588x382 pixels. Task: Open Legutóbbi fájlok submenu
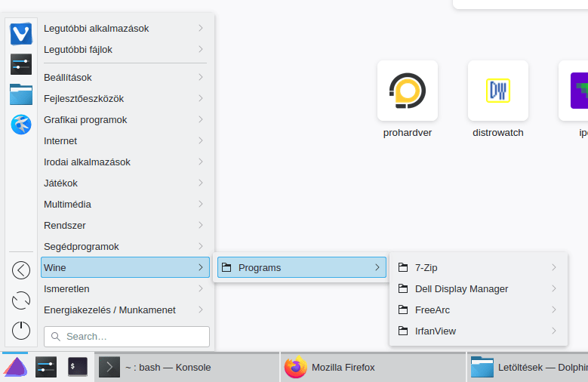tap(125, 50)
